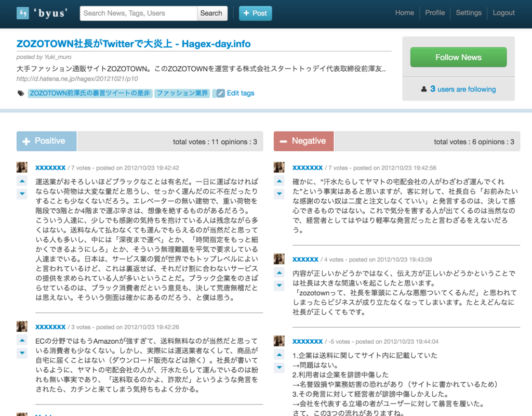
Task: Click the tags icon beside tag list
Action: (x=21, y=93)
